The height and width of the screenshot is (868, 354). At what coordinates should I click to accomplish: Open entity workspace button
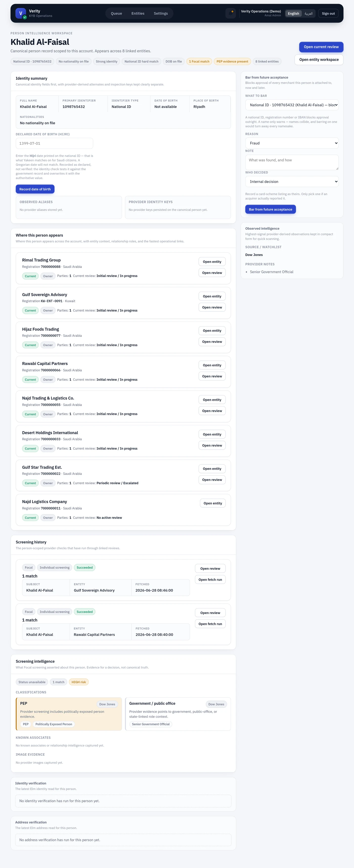coord(319,60)
